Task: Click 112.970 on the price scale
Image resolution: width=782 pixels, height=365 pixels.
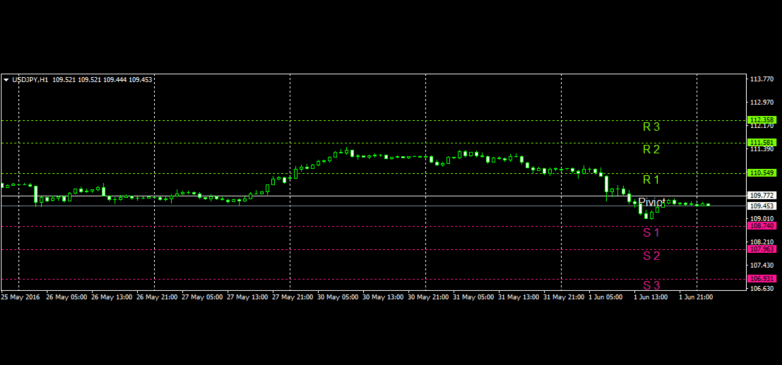Action: click(x=763, y=102)
